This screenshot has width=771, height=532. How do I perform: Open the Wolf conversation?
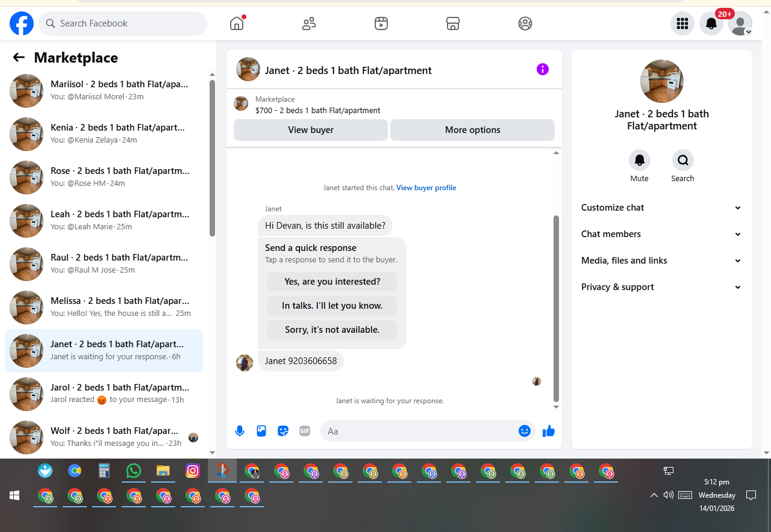tap(104, 438)
